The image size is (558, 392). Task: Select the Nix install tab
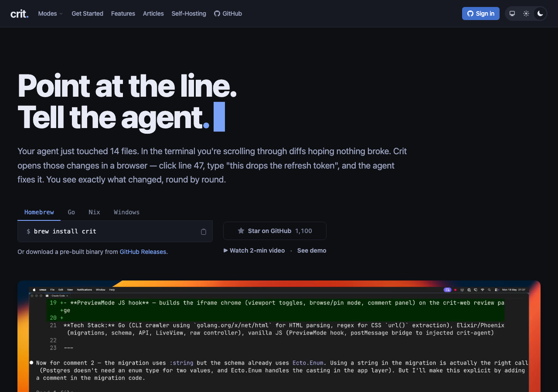[x=94, y=212]
